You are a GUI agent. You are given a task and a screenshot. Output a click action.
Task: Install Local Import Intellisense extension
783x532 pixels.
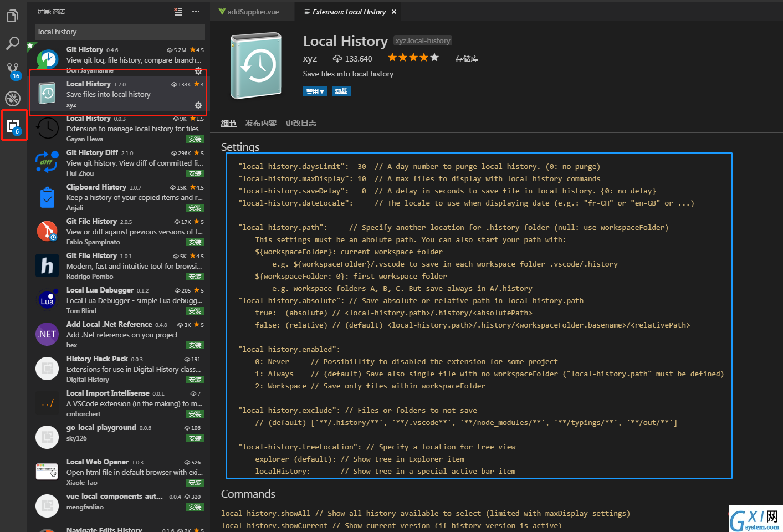[x=195, y=414]
